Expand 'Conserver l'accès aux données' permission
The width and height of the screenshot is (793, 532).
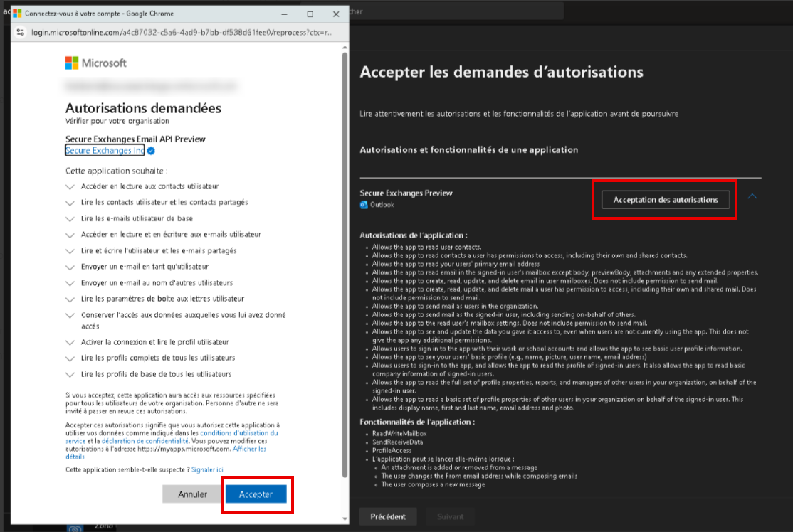coord(70,315)
